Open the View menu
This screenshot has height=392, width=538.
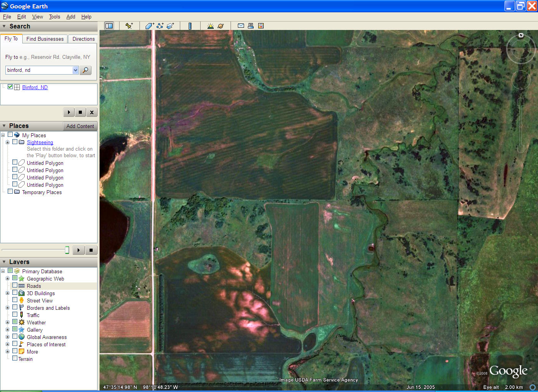coord(38,17)
